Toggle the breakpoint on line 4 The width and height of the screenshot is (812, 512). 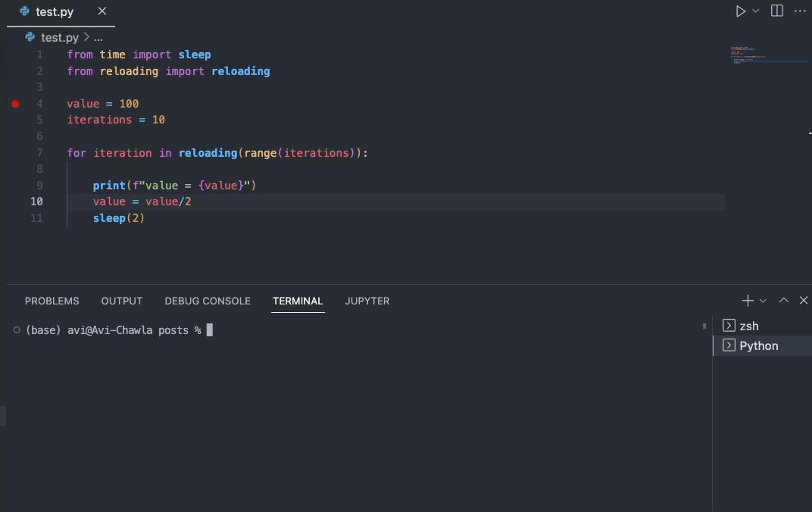[15, 104]
